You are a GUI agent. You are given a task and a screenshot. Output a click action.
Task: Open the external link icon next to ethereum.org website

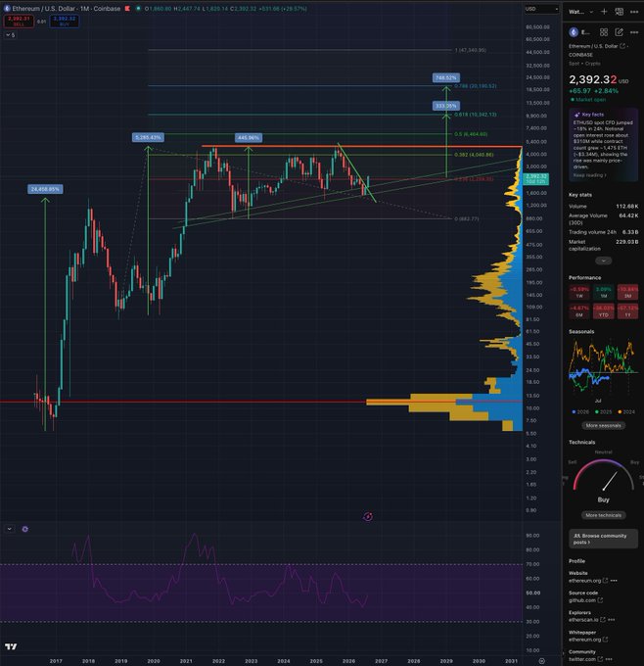(x=606, y=580)
